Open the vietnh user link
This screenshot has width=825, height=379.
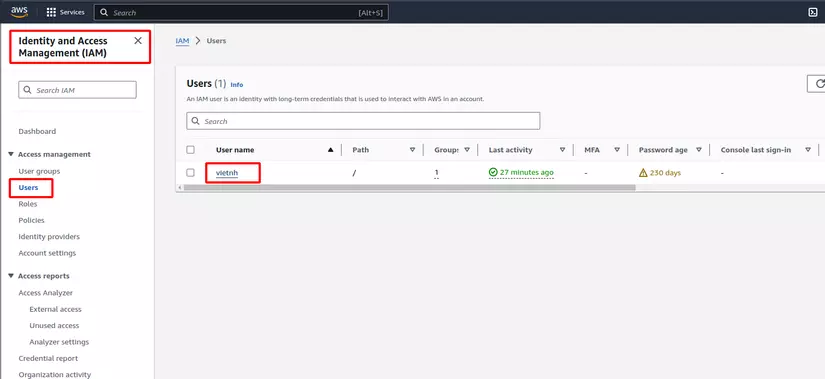tap(227, 172)
